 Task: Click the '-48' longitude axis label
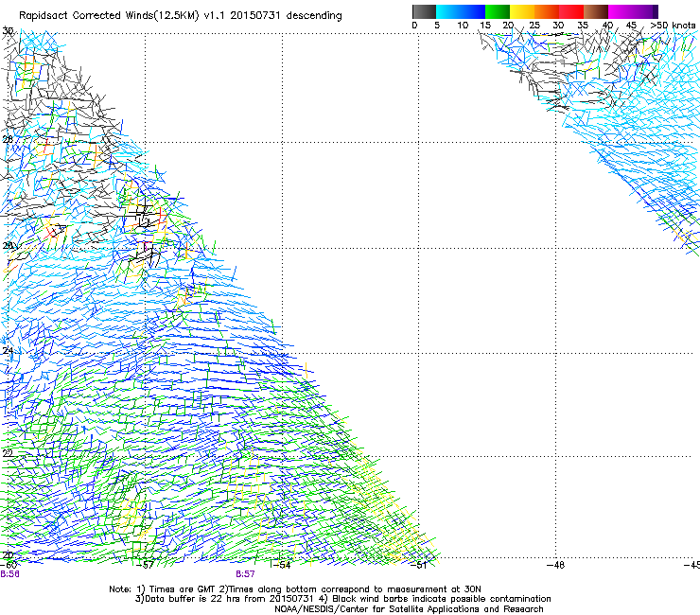[555, 565]
